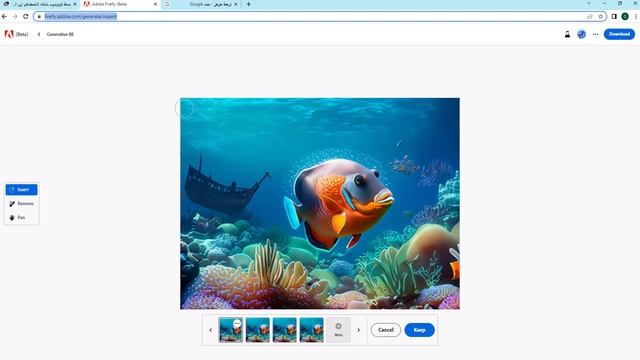Screen dimensions: 640x360
Task: Open a new browser tab
Action: [248, 4]
